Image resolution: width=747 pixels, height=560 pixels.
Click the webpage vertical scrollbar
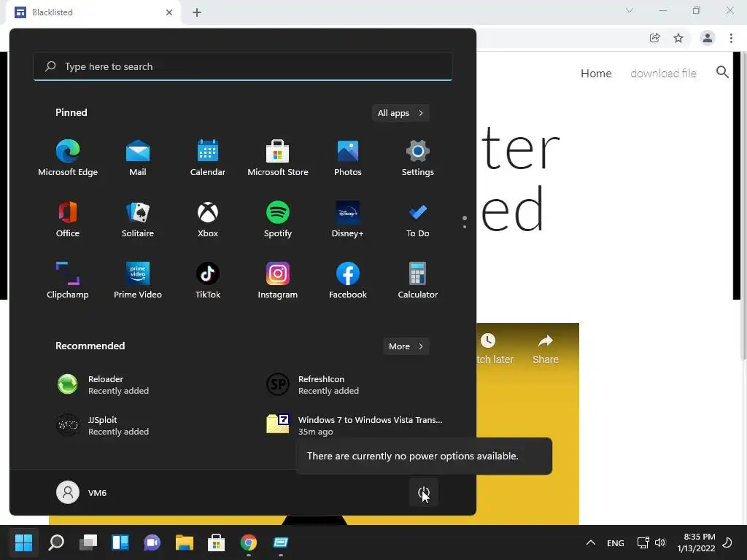(743, 205)
